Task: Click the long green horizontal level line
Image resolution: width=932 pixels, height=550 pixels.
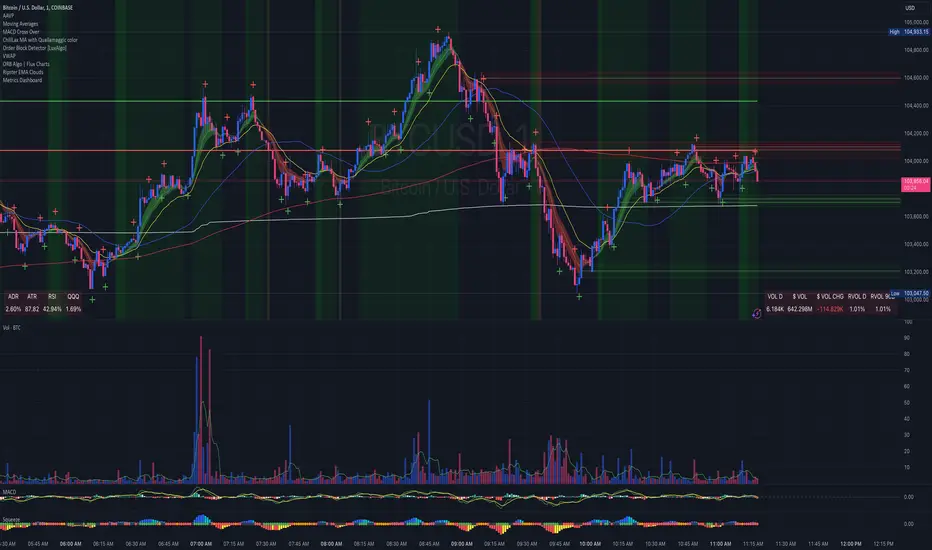Action: pos(379,102)
